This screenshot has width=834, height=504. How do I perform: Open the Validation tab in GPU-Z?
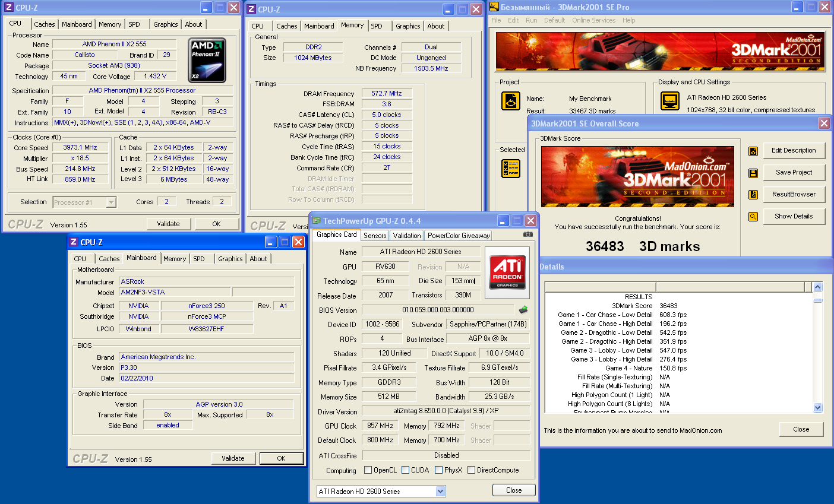point(406,236)
